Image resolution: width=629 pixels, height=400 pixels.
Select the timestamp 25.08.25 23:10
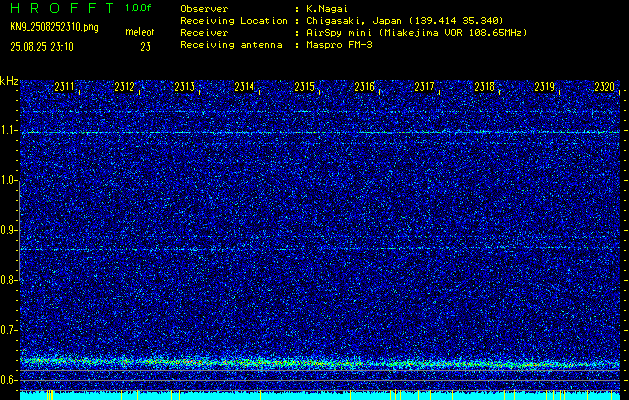42,47
